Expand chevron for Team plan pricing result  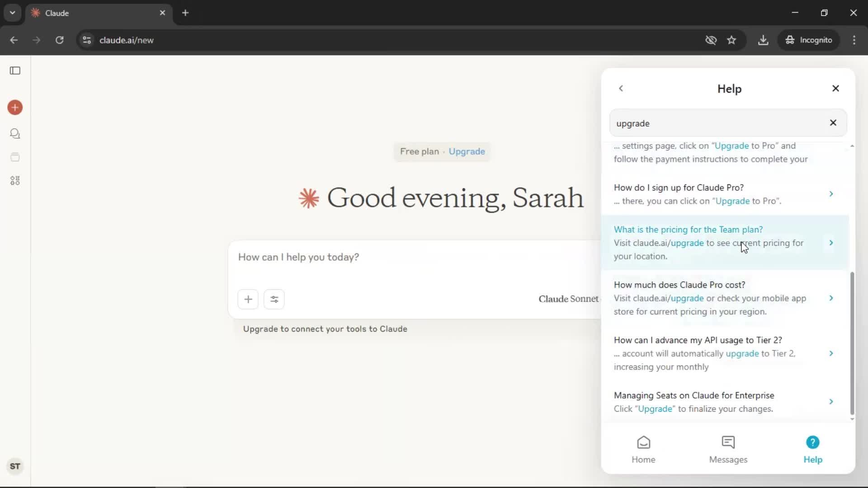pyautogui.click(x=831, y=243)
